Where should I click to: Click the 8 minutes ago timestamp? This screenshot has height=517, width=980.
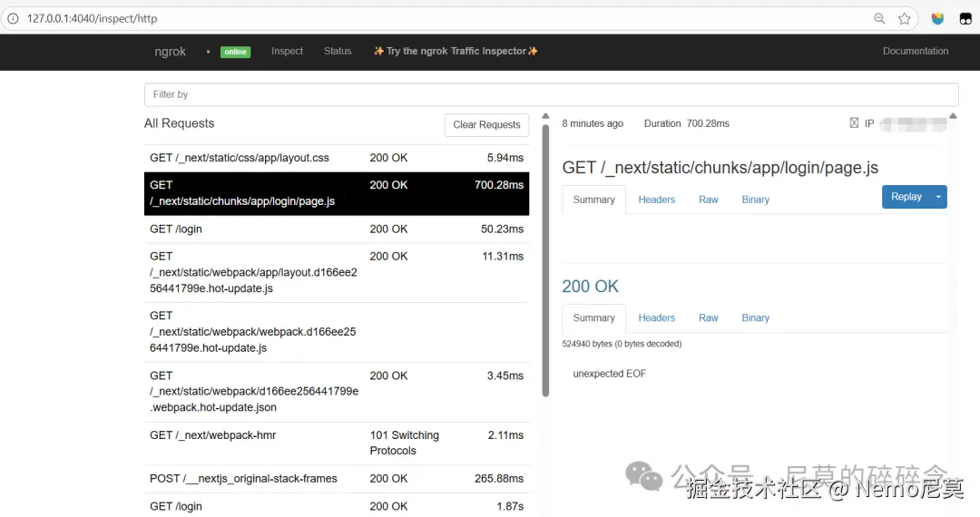(593, 123)
